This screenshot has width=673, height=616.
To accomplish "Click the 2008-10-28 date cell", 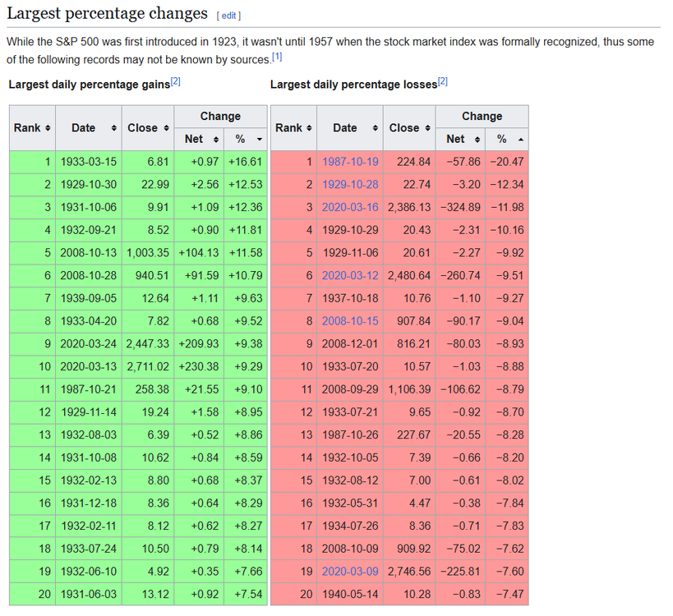I will 89,275.
